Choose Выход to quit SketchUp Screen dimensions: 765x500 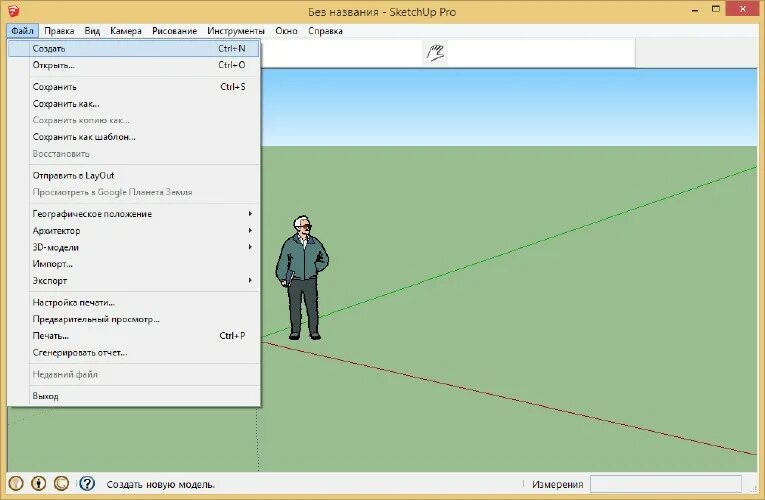(134, 396)
